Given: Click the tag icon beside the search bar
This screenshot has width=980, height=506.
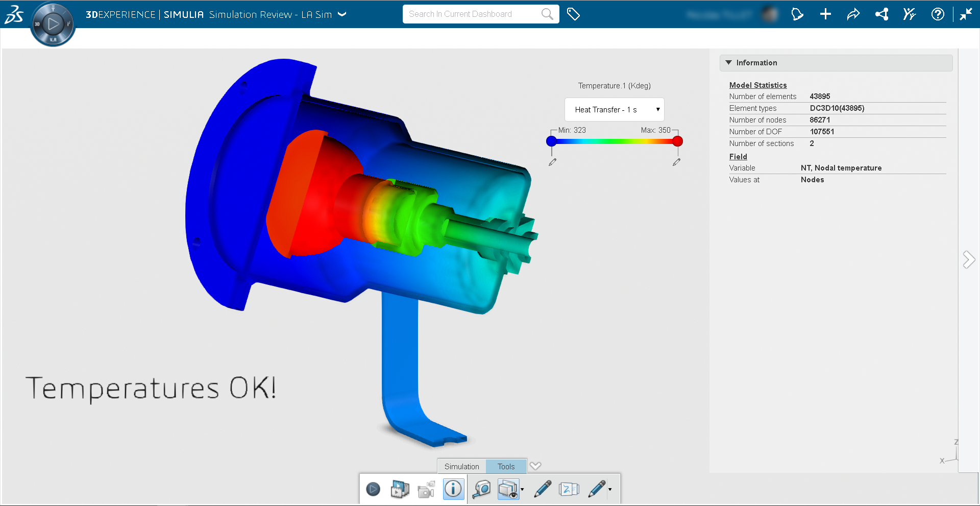Looking at the screenshot, I should pyautogui.click(x=573, y=14).
